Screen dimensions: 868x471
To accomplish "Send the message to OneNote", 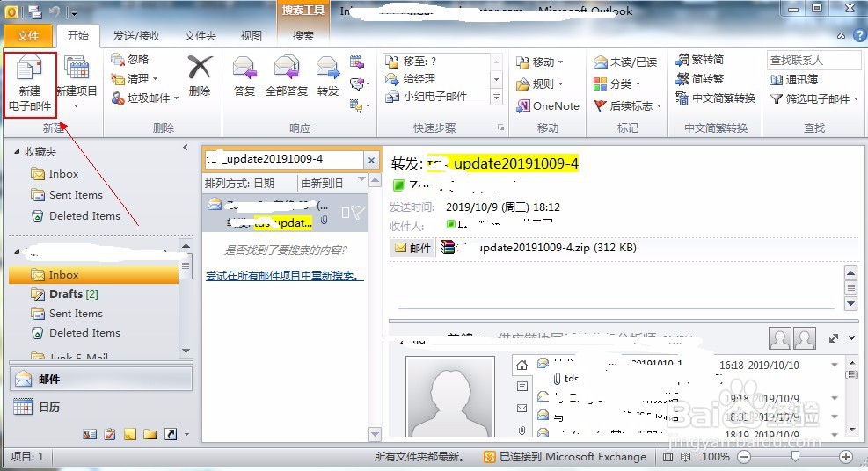I will click(548, 105).
